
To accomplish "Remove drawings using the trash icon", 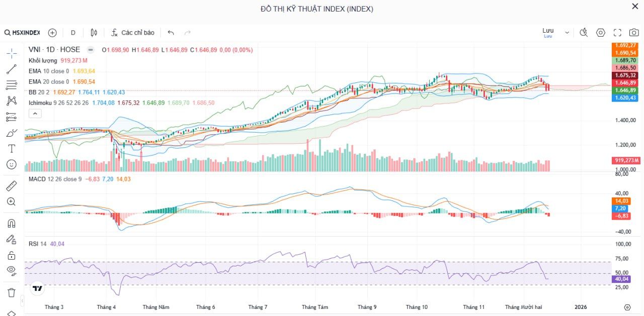I will [11, 292].
